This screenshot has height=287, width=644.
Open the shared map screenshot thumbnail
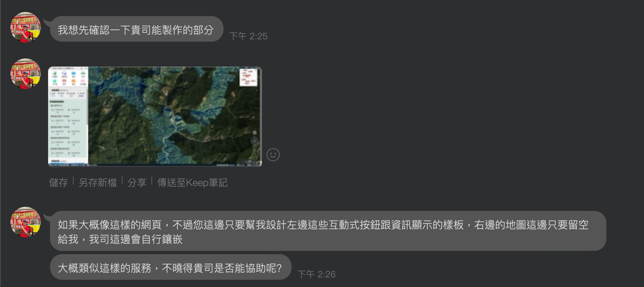click(x=155, y=117)
